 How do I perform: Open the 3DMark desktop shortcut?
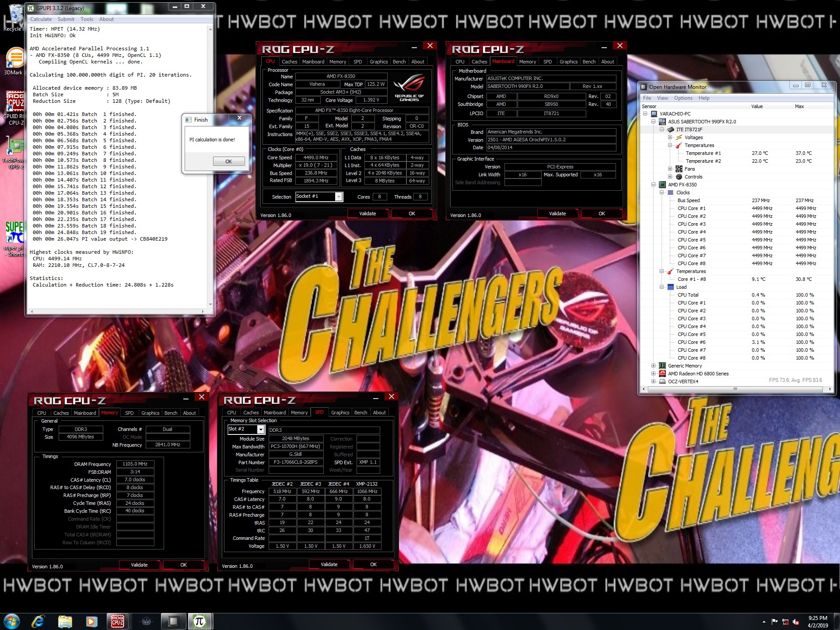click(x=14, y=61)
